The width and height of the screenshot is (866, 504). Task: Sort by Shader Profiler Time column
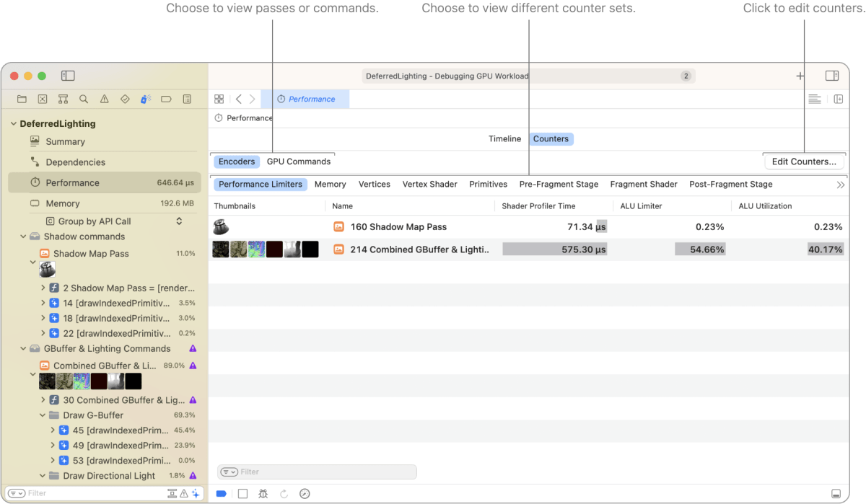tap(538, 206)
